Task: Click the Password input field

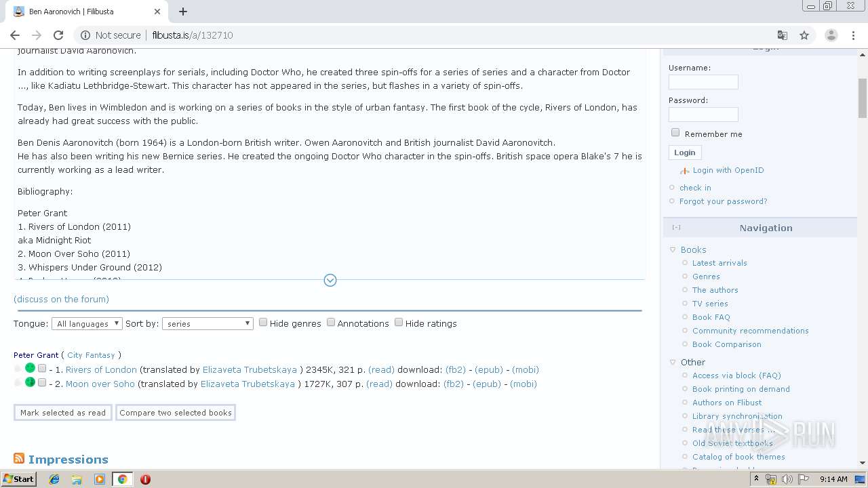Action: (x=703, y=115)
